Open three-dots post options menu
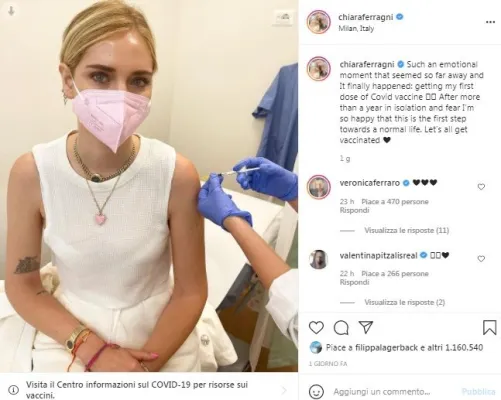The height and width of the screenshot is (400, 501). (490, 22)
